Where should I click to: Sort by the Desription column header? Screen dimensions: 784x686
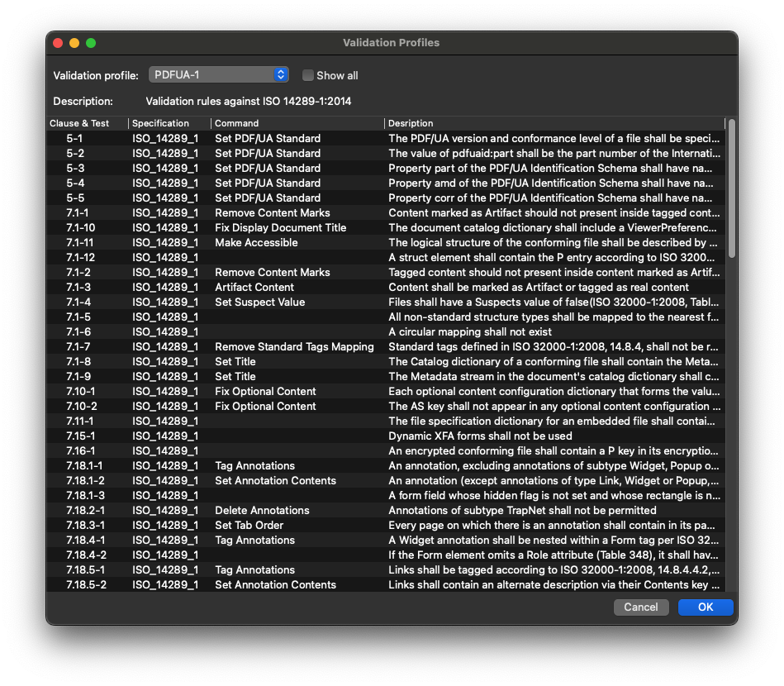coord(554,123)
